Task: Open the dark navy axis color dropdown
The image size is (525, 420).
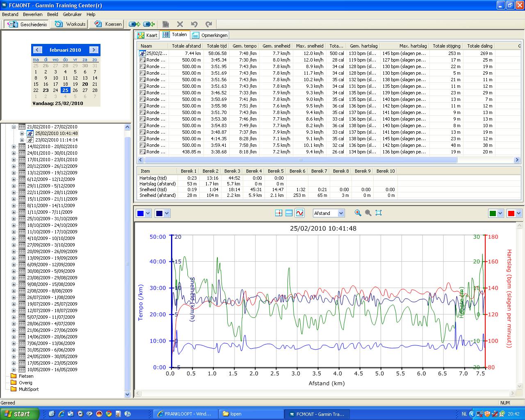Action: 167,213
